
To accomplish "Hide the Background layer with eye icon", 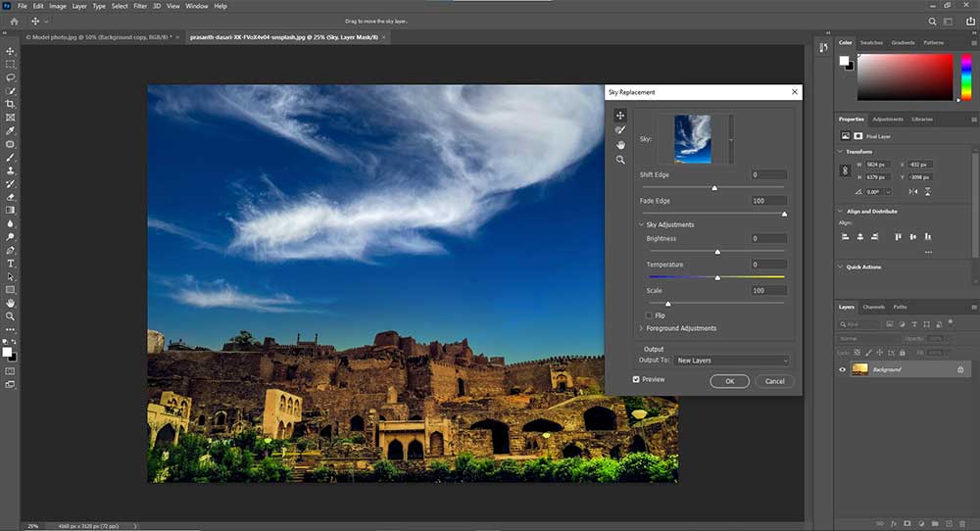I will 842,369.
